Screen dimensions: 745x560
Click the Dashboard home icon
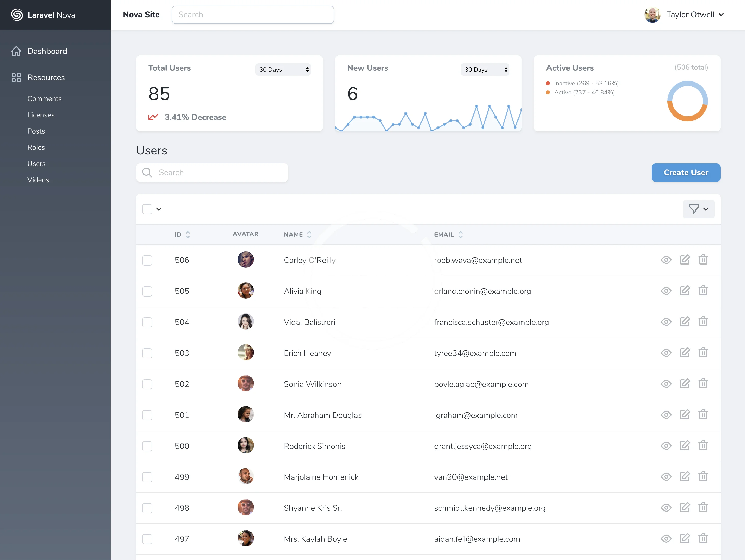(16, 51)
